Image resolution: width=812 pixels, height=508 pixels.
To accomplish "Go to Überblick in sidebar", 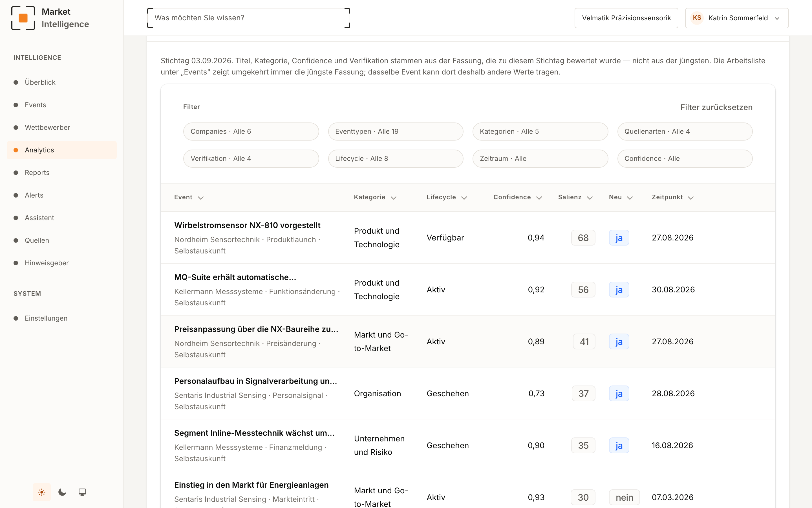I will 62,82.
